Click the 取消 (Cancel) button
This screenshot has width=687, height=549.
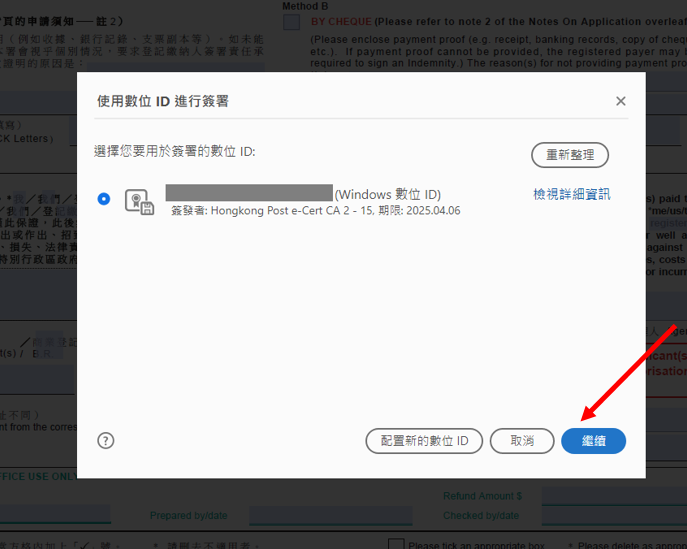pos(522,441)
